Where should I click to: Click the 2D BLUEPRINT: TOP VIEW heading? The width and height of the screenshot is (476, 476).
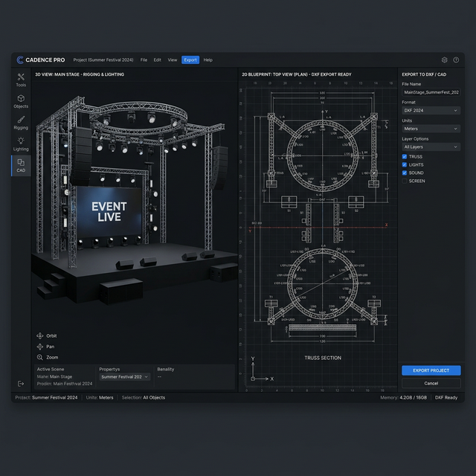tap(297, 74)
